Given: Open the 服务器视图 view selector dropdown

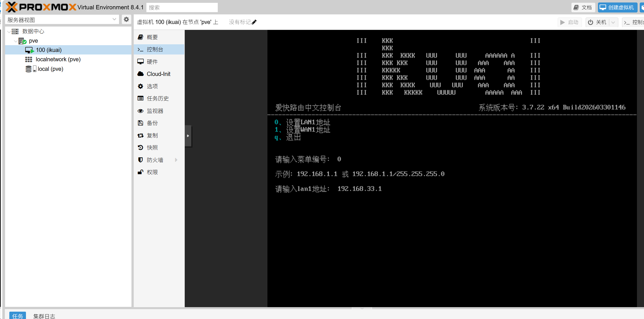Looking at the screenshot, I should point(114,19).
